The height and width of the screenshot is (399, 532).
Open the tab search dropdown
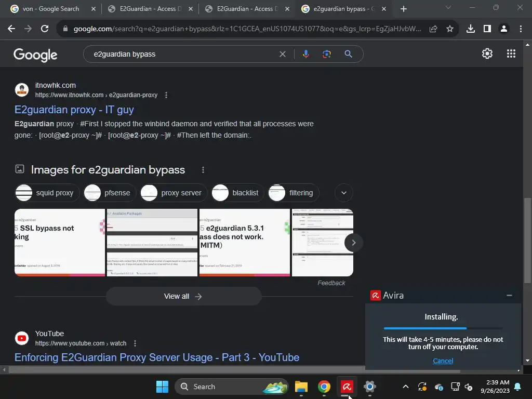pos(448,7)
